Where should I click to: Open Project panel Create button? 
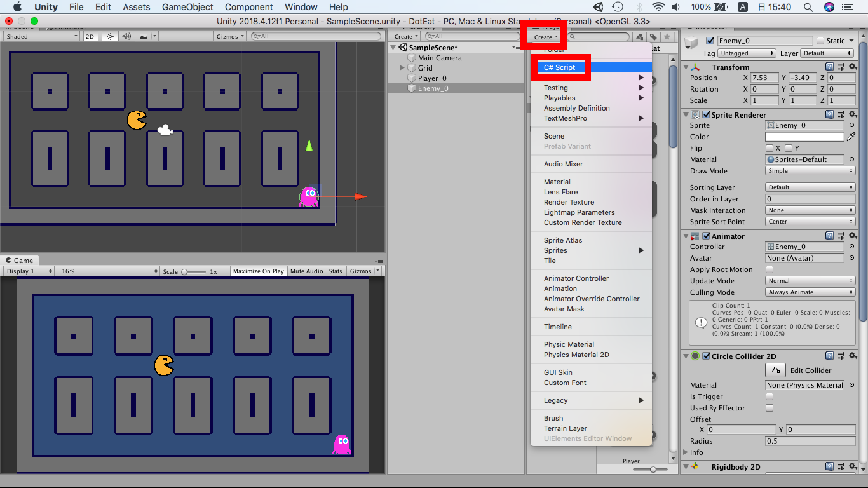click(x=546, y=37)
